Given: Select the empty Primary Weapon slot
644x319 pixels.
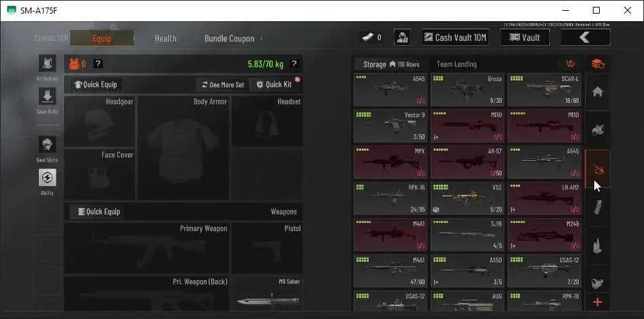Looking at the screenshot, I should 147,248.
